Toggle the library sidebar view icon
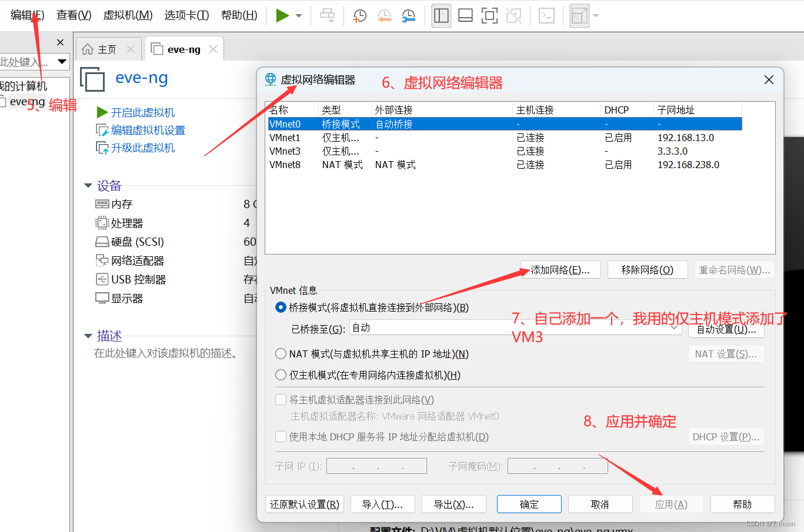Image resolution: width=804 pixels, height=532 pixels. pos(441,16)
